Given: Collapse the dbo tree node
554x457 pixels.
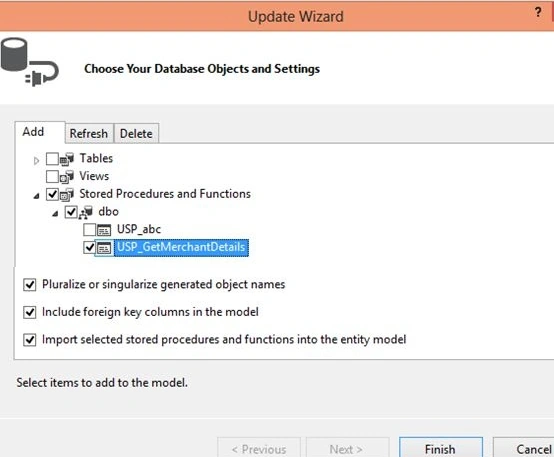Looking at the screenshot, I should 55,213.
